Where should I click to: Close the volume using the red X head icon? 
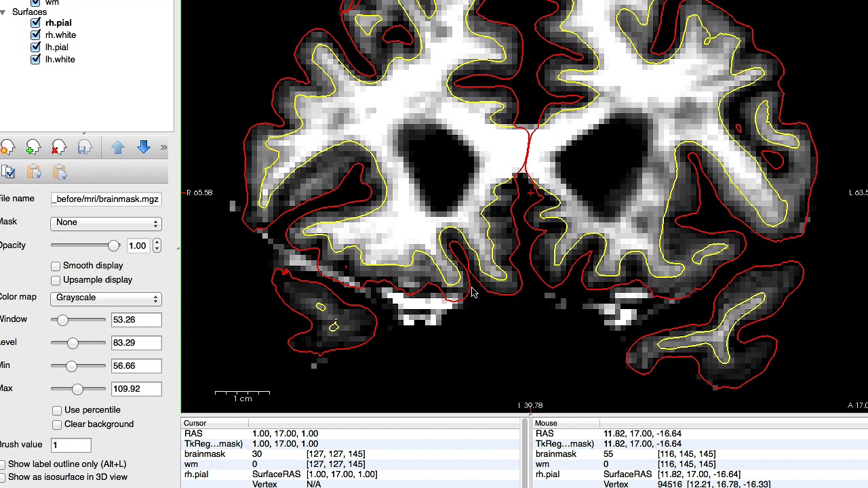tap(59, 148)
